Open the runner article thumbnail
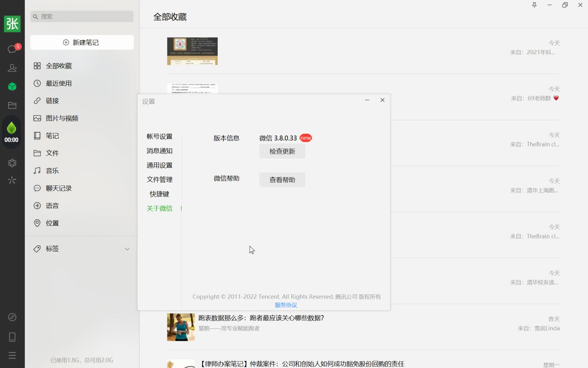Viewport: 588px width, 368px height. pyautogui.click(x=181, y=327)
